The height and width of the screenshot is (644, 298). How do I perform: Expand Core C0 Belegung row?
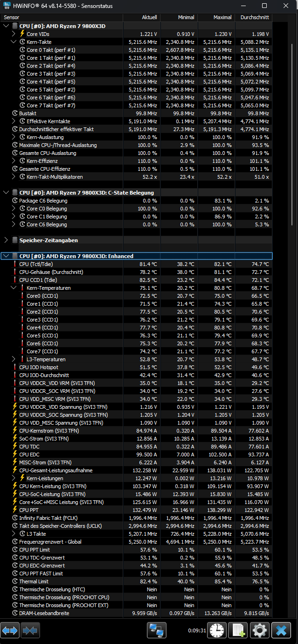click(14, 209)
